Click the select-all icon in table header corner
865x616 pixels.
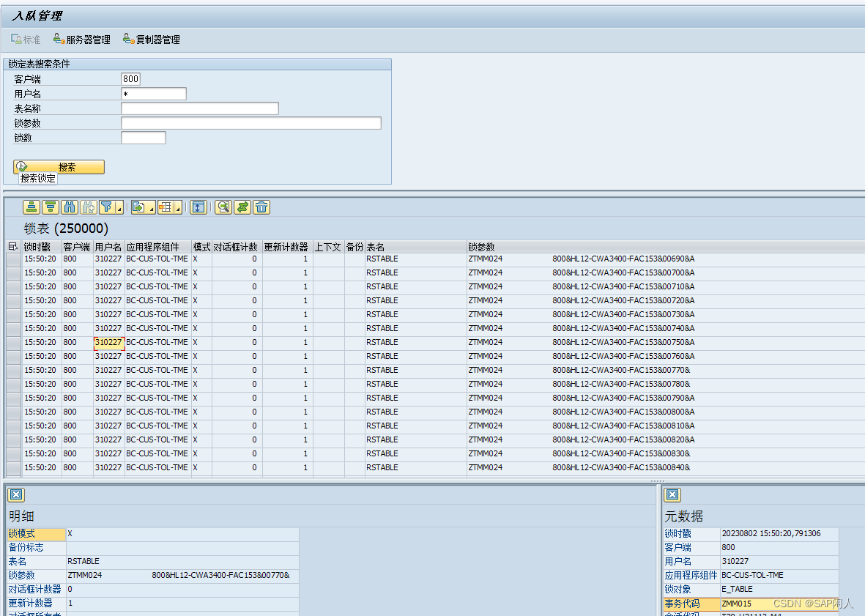tap(13, 247)
